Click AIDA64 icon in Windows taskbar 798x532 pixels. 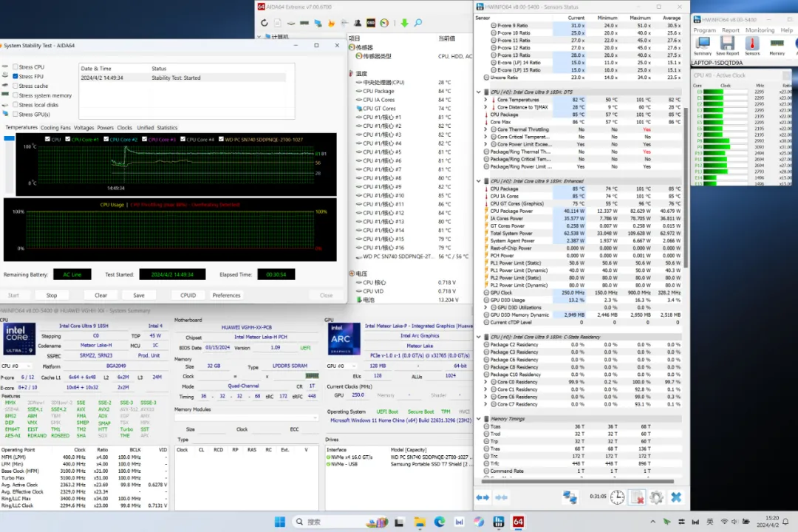tap(518, 522)
